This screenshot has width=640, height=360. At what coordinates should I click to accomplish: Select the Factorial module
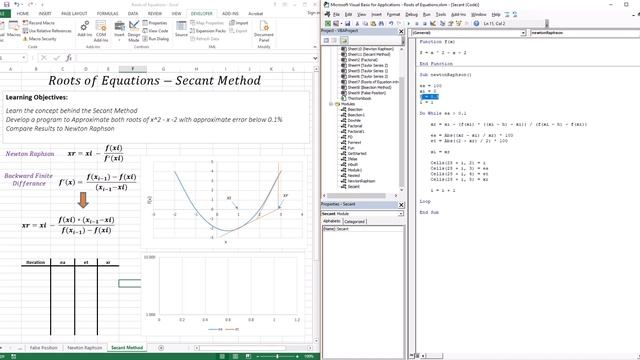[x=351, y=126]
